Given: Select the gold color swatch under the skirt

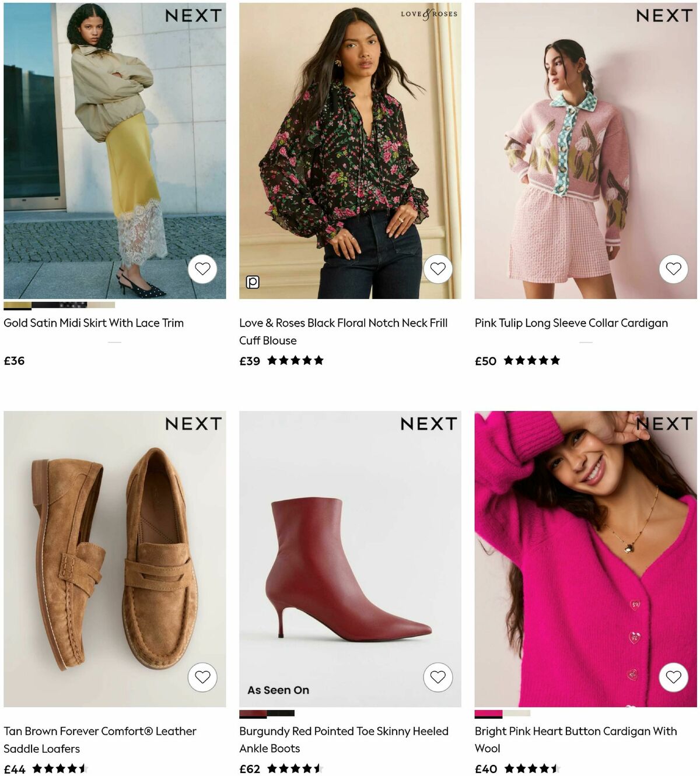Looking at the screenshot, I should point(16,304).
